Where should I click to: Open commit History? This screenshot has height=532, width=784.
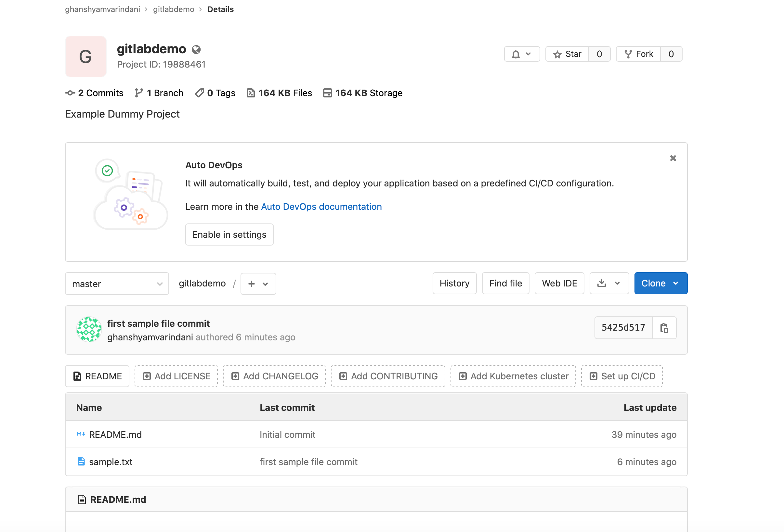click(454, 283)
